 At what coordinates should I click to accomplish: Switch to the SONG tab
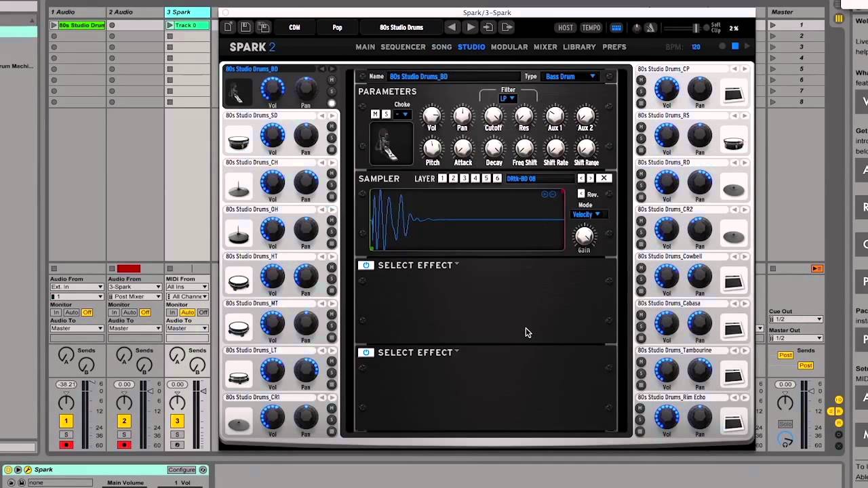click(x=441, y=47)
